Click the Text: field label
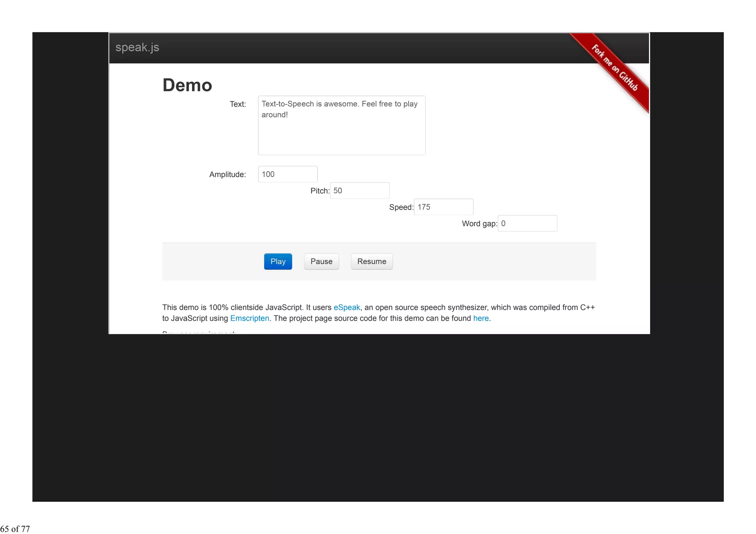Viewport: 756px width, 534px height. point(238,104)
